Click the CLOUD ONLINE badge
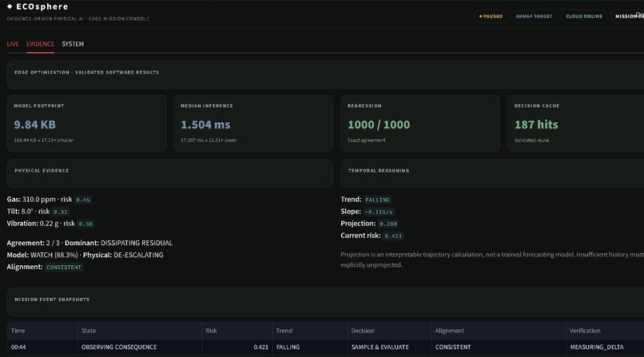The width and height of the screenshot is (644, 357). point(584,17)
